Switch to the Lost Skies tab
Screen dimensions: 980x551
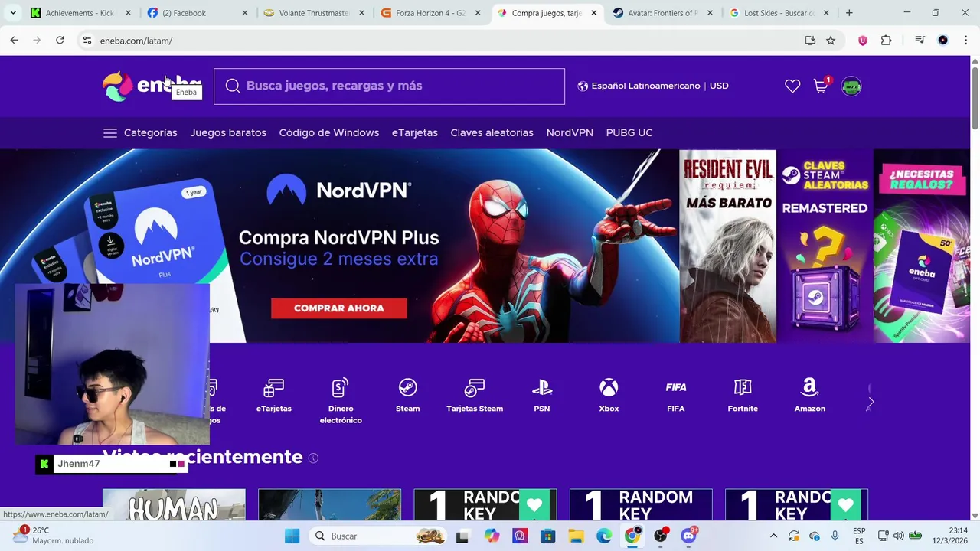tap(779, 13)
